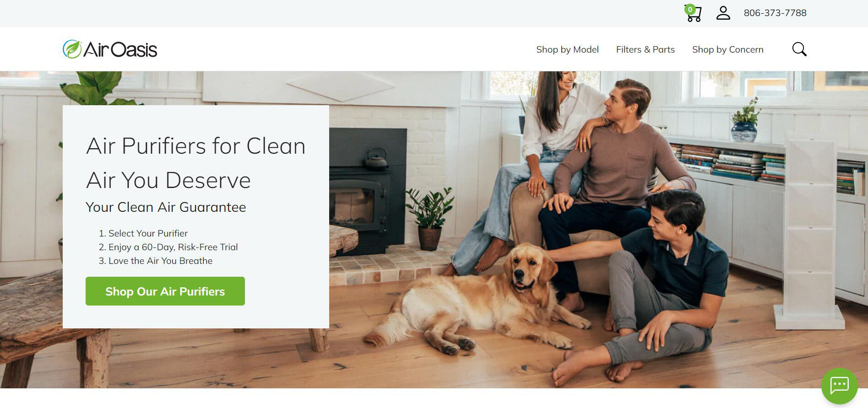Open the Shop by Model menu
The height and width of the screenshot is (408, 868).
pos(567,49)
